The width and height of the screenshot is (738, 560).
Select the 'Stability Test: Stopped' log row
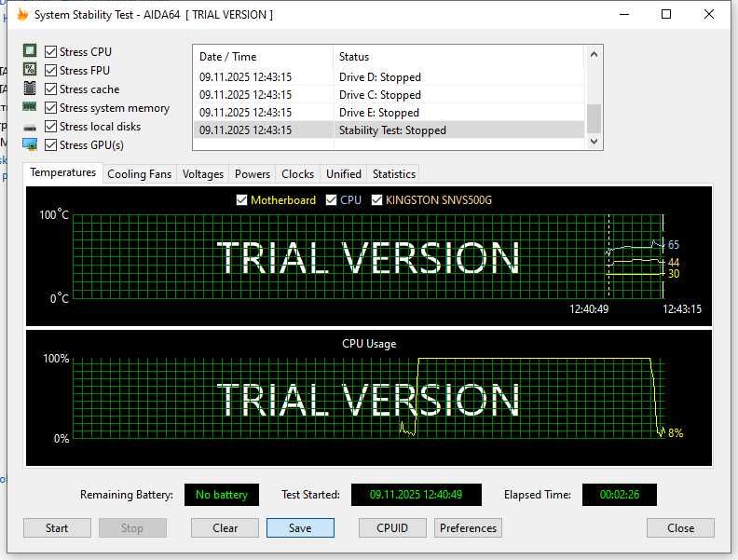pyautogui.click(x=389, y=130)
